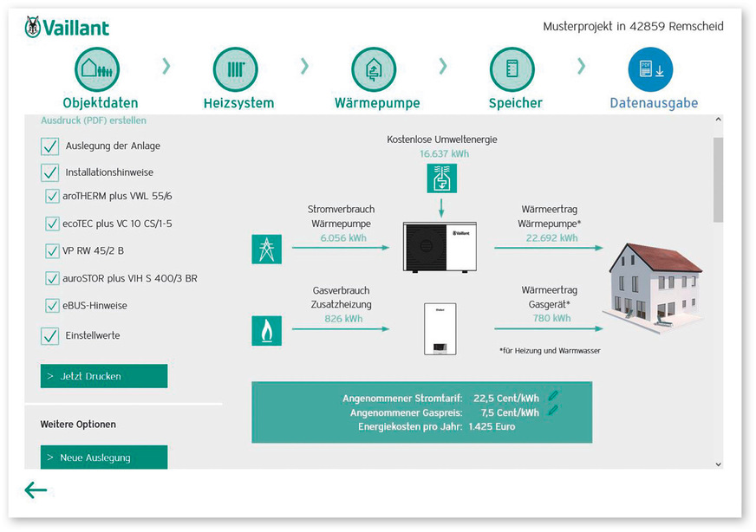
Task: Toggle the Einstellwerte checkbox
Action: coord(49,335)
